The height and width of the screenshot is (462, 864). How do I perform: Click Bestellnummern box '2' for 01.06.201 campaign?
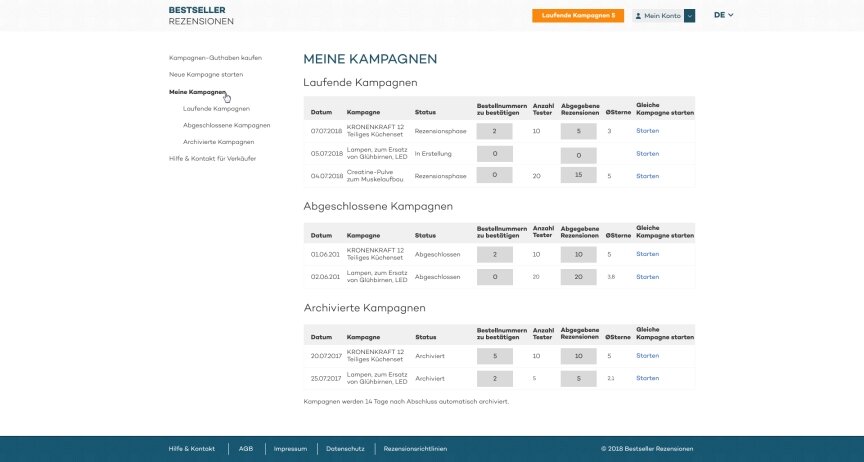tap(494, 254)
